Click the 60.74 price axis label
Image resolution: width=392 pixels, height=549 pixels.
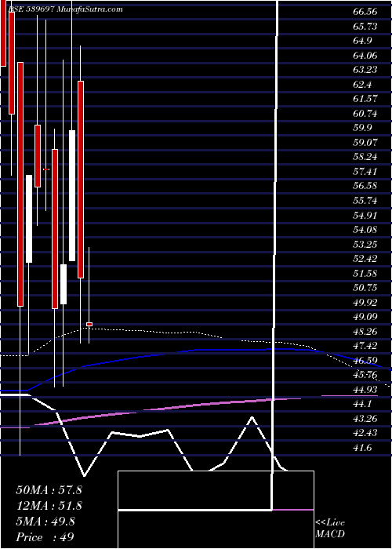(x=365, y=114)
